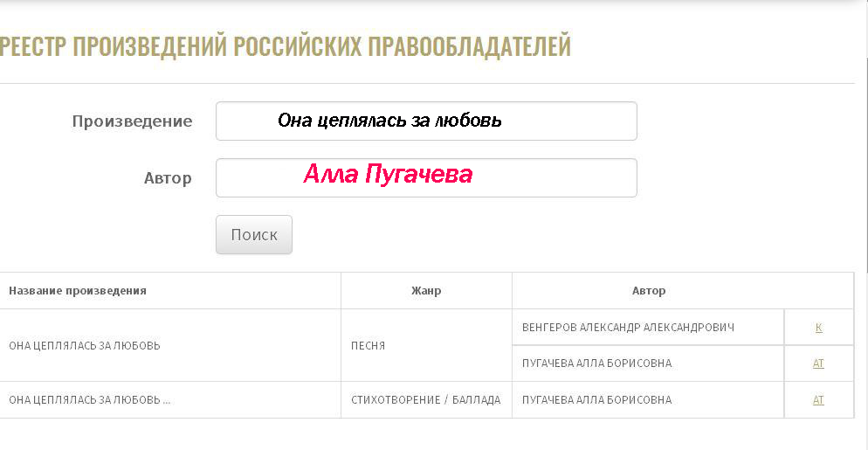Focus the Автор search input field
Image resolution: width=868 pixels, height=450 pixels.
pos(426,178)
